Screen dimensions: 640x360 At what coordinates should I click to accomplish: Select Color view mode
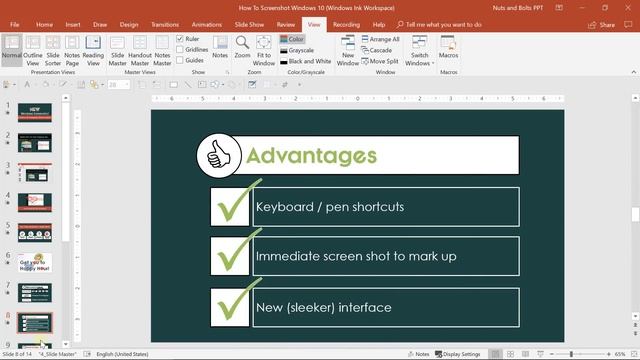pyautogui.click(x=292, y=39)
